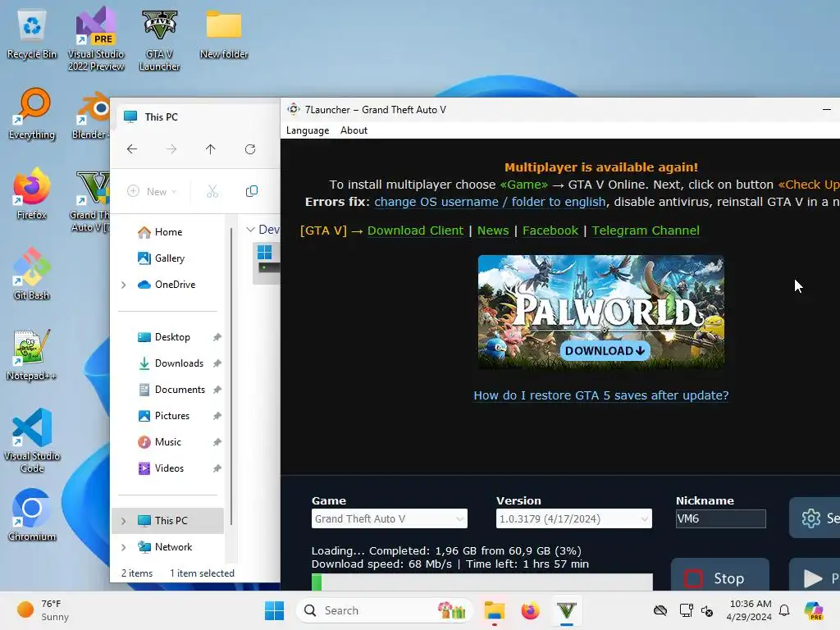Screen dimensions: 840x630
Task: Open the Windows Start menu
Action: point(274,610)
